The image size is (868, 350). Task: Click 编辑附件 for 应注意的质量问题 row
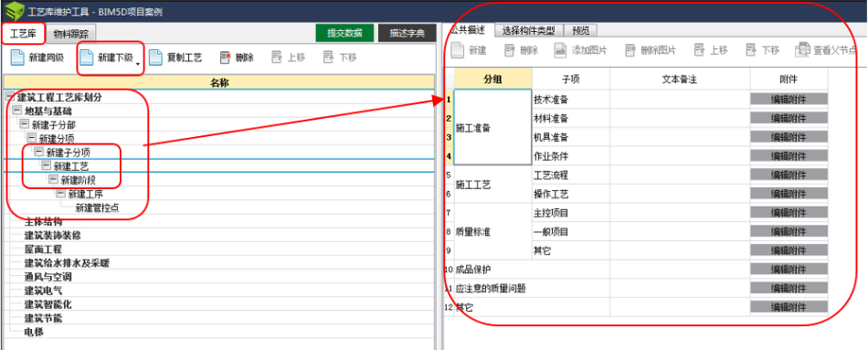point(789,288)
